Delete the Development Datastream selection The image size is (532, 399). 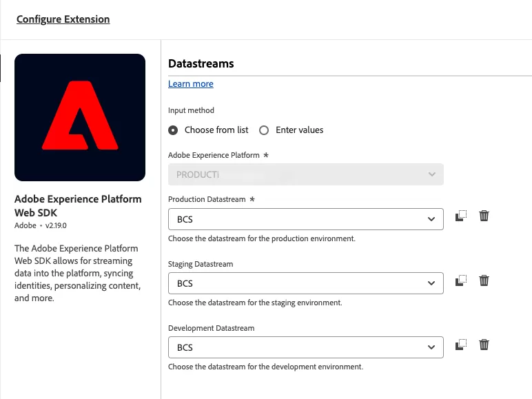[x=484, y=345]
